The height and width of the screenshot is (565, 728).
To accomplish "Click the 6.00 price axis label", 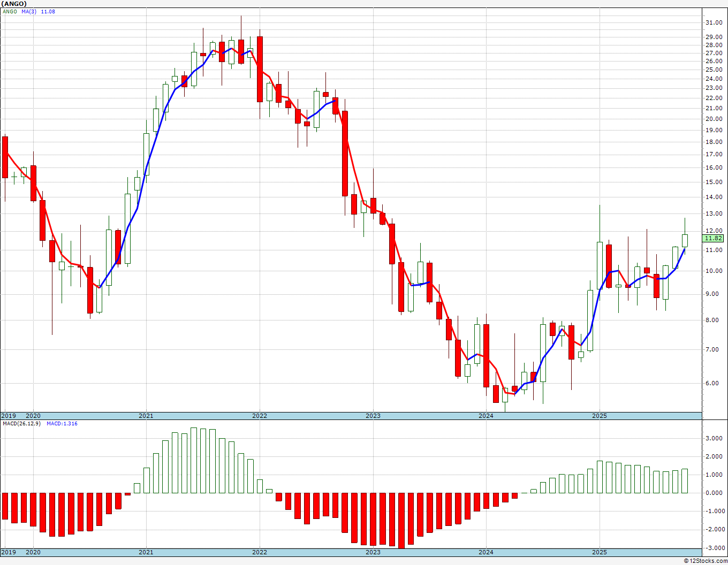I will click(714, 383).
